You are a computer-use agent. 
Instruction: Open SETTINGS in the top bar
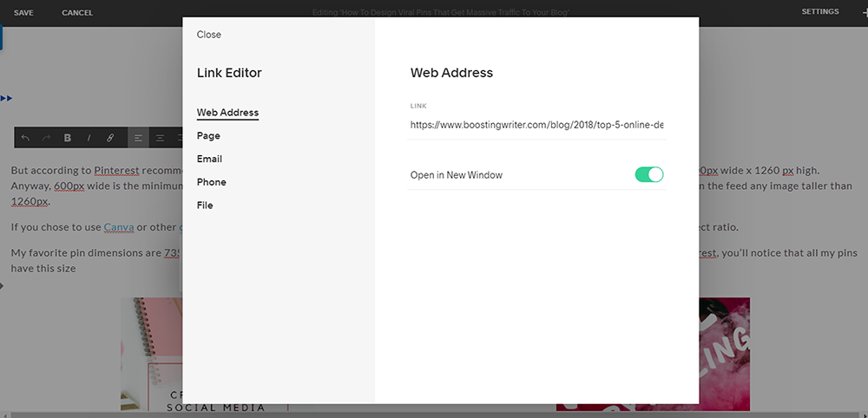(x=820, y=11)
